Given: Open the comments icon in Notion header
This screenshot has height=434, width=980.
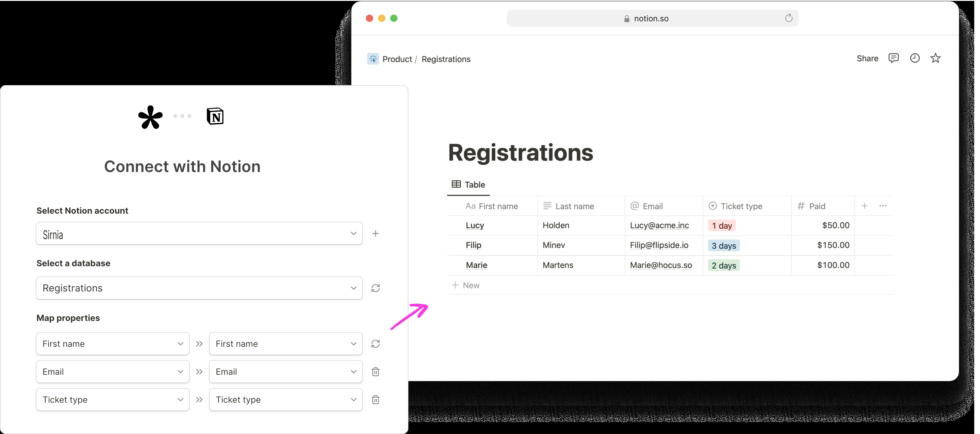Looking at the screenshot, I should pos(893,58).
